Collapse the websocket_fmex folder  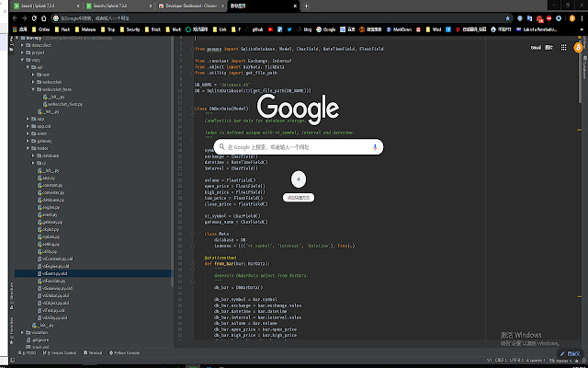[x=33, y=89]
